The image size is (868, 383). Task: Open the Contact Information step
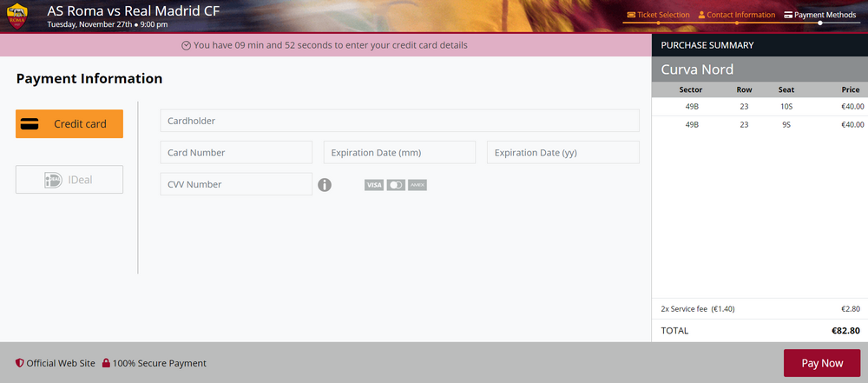737,15
